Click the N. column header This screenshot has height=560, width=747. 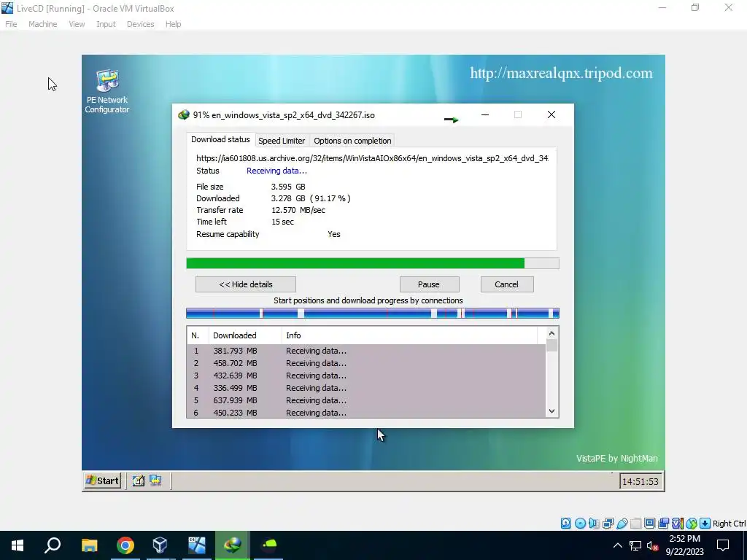click(198, 335)
